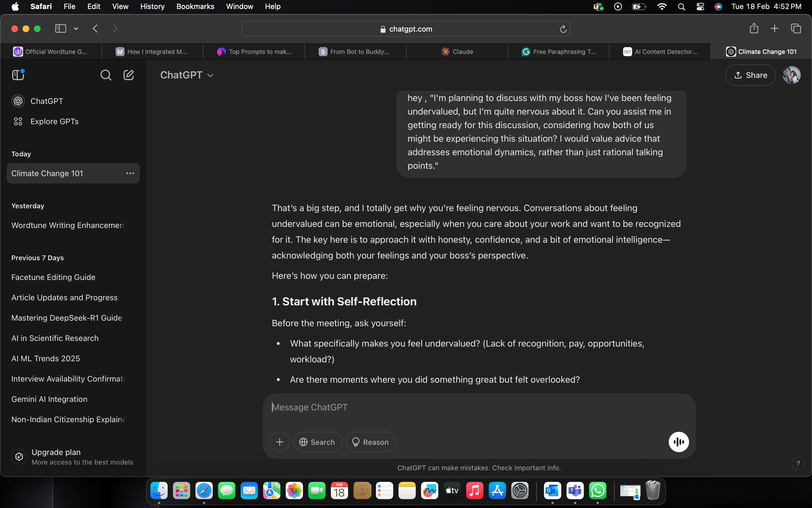The image size is (812, 508).
Task: Go back with Safari's back arrow
Action: [95, 29]
